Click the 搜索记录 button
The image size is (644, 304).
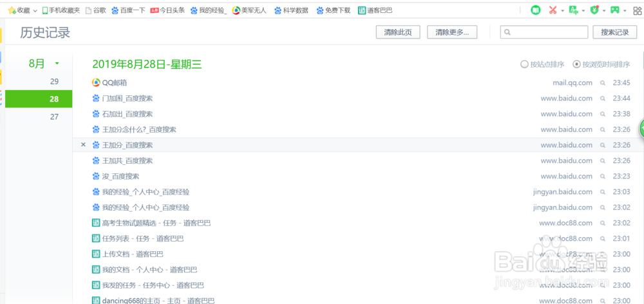615,32
